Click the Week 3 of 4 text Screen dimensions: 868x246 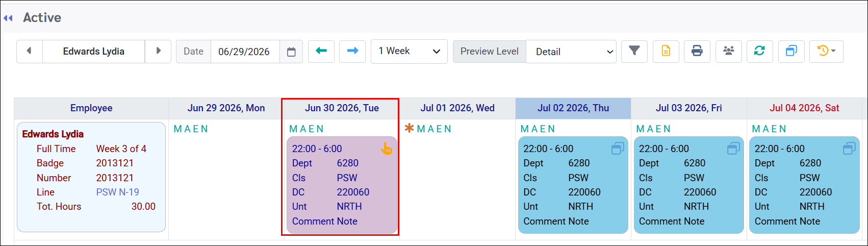(121, 149)
